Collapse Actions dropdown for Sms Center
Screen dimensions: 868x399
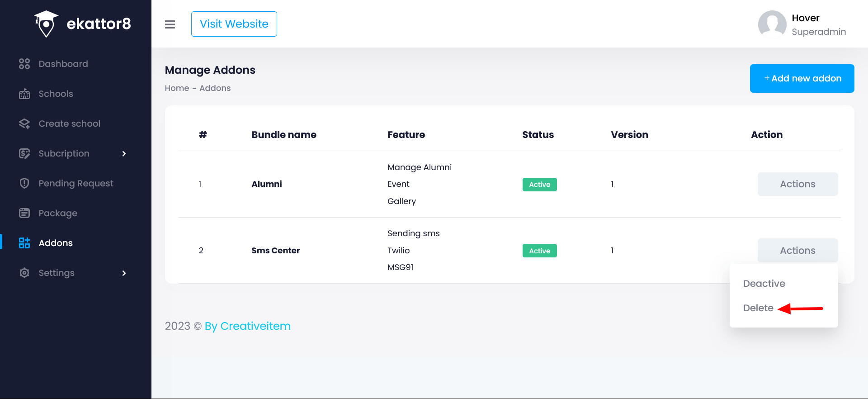tap(797, 251)
